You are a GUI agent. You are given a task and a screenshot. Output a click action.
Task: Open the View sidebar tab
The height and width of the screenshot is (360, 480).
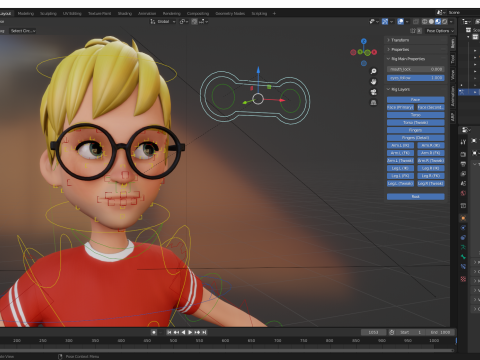tap(453, 75)
